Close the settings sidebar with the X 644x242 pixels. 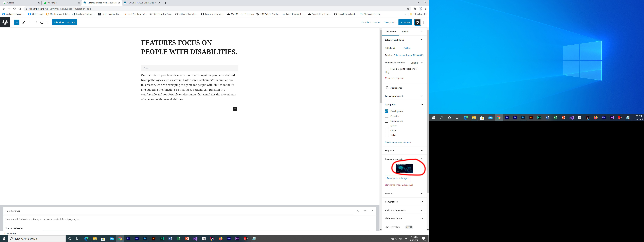(422, 32)
